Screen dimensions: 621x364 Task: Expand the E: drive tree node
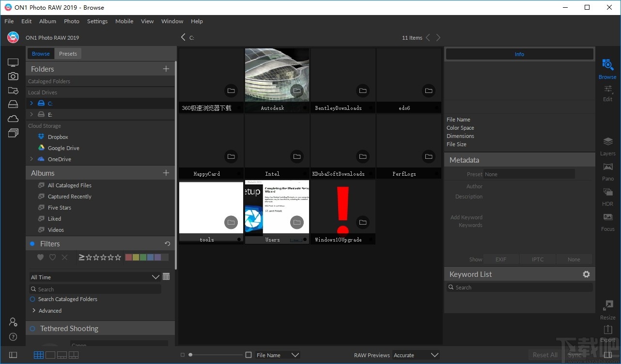pyautogui.click(x=31, y=114)
